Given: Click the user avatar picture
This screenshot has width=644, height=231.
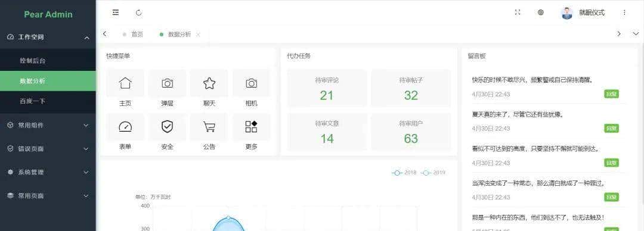Looking at the screenshot, I should (x=567, y=13).
